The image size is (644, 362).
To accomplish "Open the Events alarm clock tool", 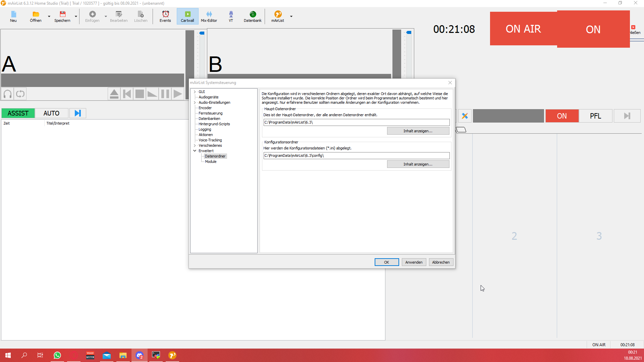I will tap(165, 16).
